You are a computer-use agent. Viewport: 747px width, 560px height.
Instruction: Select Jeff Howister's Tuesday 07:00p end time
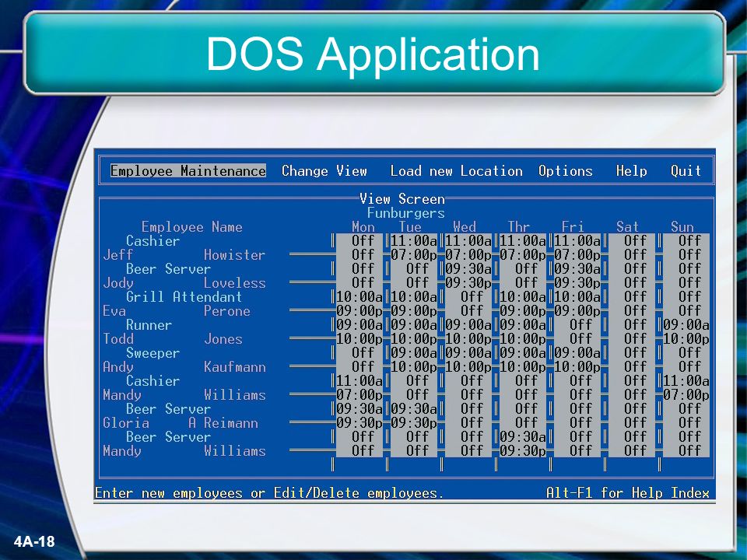[x=413, y=255]
